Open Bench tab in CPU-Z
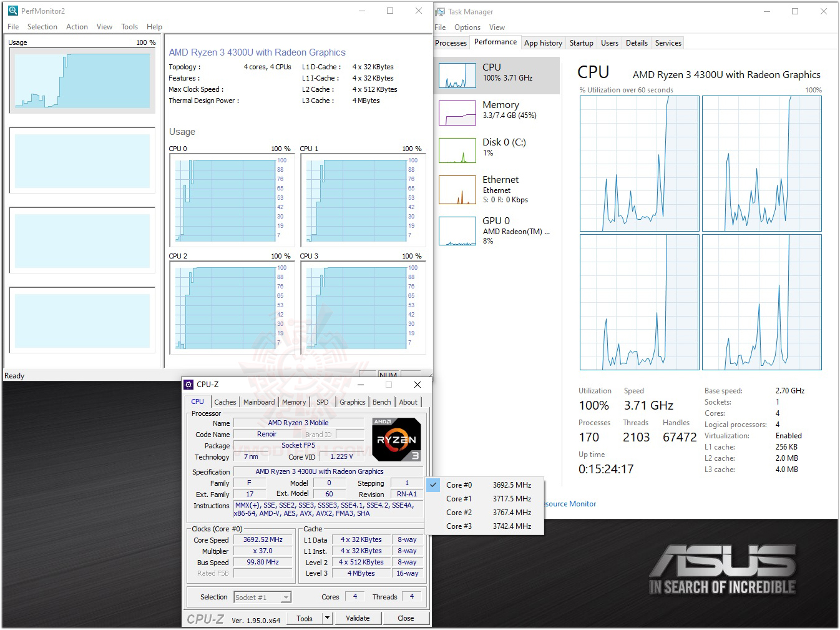Viewport: 840px width, 630px height. point(382,402)
